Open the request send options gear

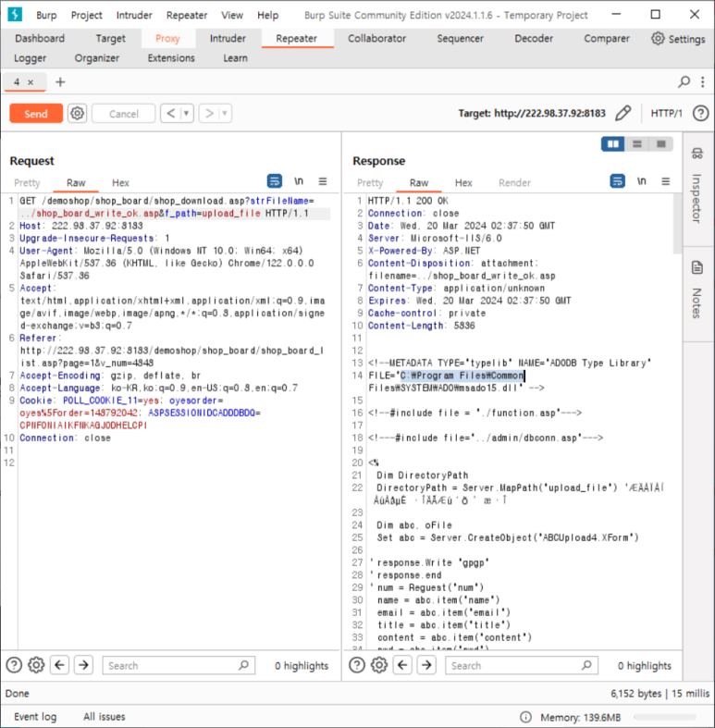(77, 113)
